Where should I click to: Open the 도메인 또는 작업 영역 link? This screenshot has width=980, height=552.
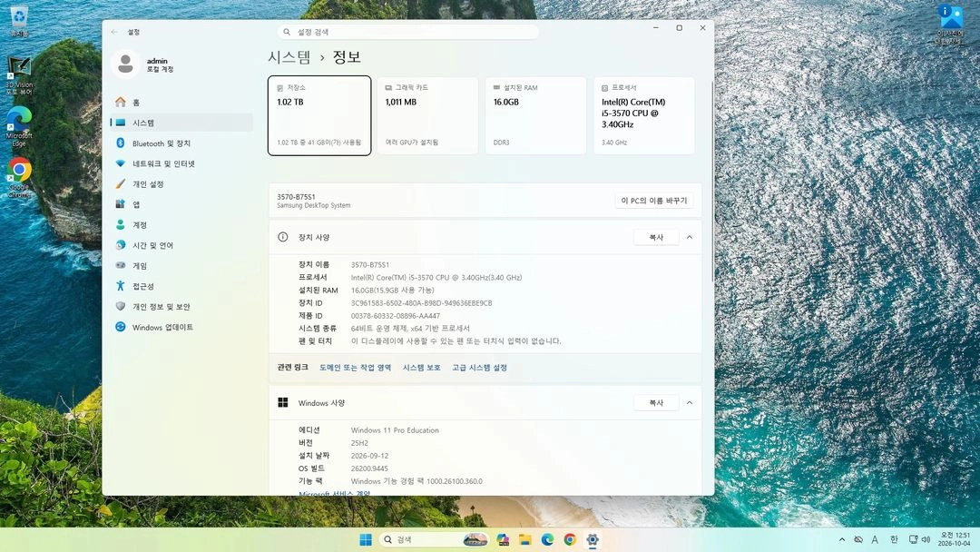pyautogui.click(x=355, y=368)
